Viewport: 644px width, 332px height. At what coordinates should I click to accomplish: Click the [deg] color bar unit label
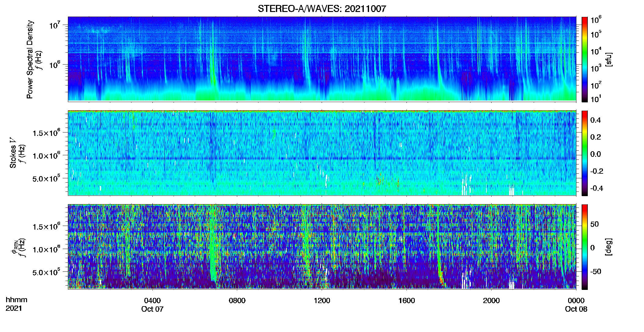point(609,247)
